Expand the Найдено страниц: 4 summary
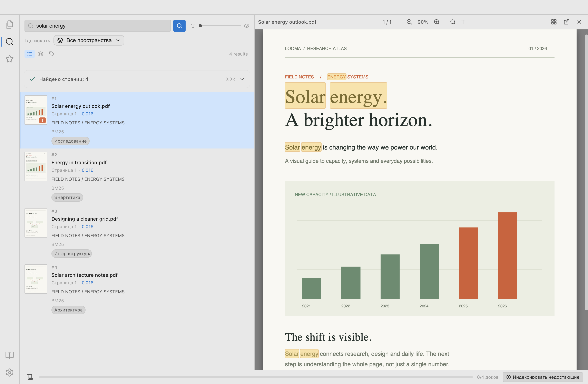Screen dimensions: 588x384 (137, 79)
